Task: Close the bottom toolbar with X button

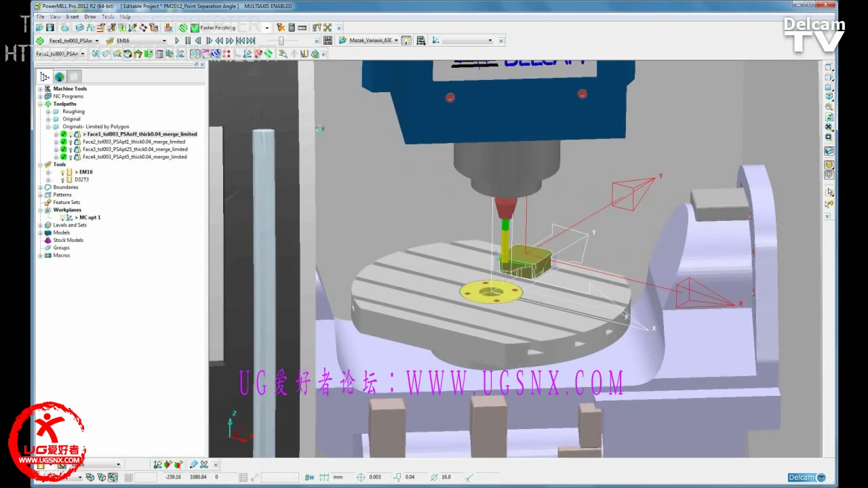Action: 216,465
